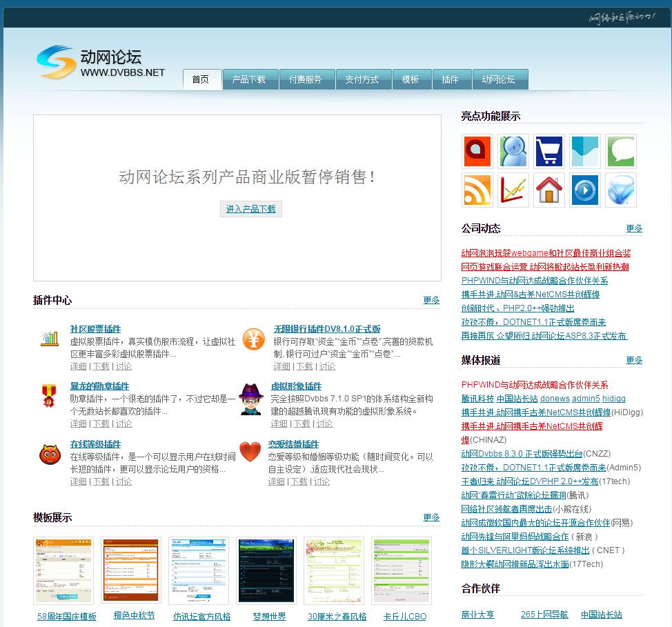Click 下载 under 在线等级插件
672x627 pixels.
[x=101, y=481]
